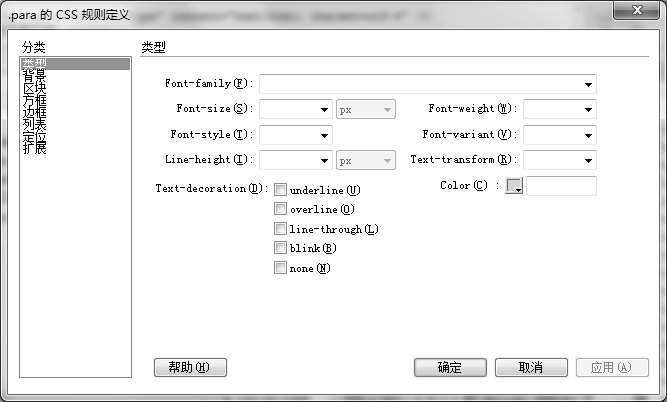The height and width of the screenshot is (402, 667).
Task: Select the none text-decoration checkbox
Action: click(281, 268)
